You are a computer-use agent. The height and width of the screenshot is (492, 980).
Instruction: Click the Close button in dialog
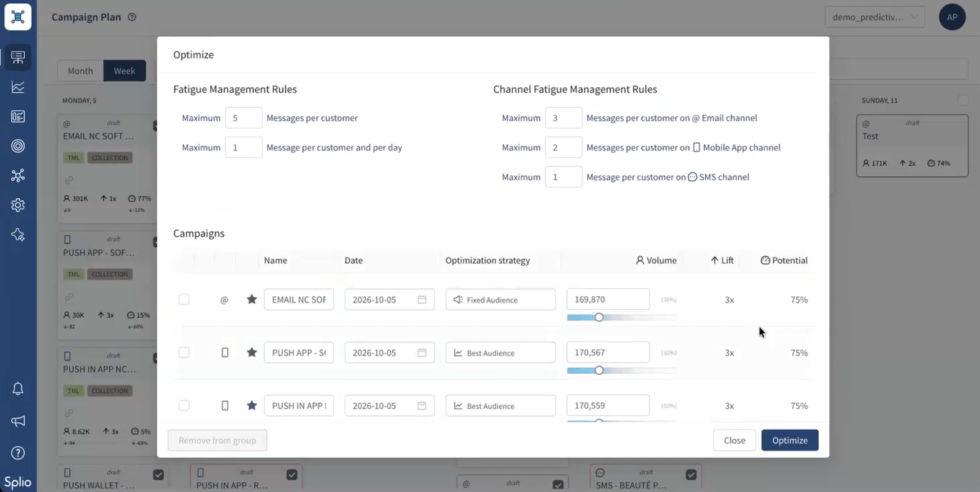(x=734, y=441)
